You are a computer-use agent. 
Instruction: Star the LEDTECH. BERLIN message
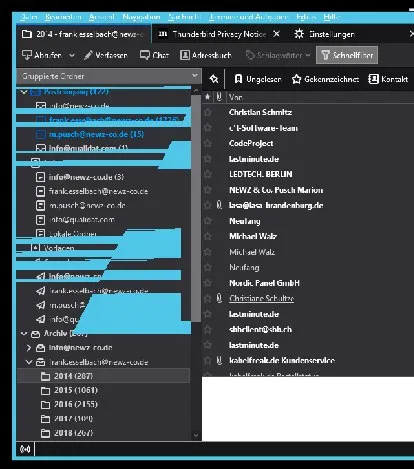click(x=208, y=174)
